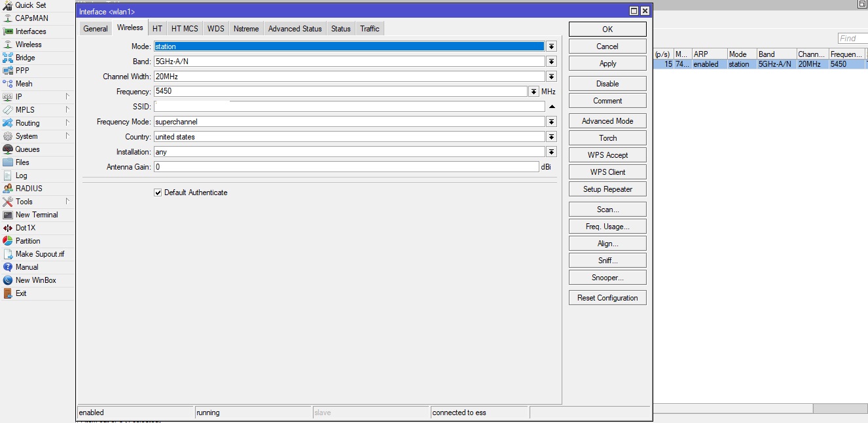Switch to the HT MCS tab

point(184,28)
